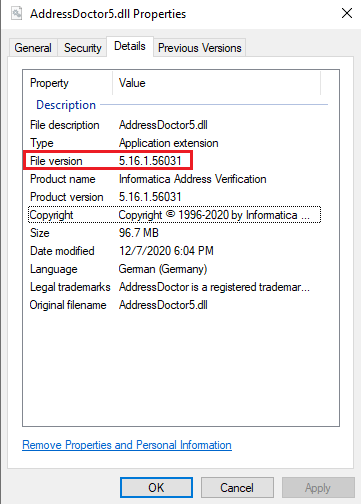Open the General tab
The image size is (361, 504).
pyautogui.click(x=33, y=48)
